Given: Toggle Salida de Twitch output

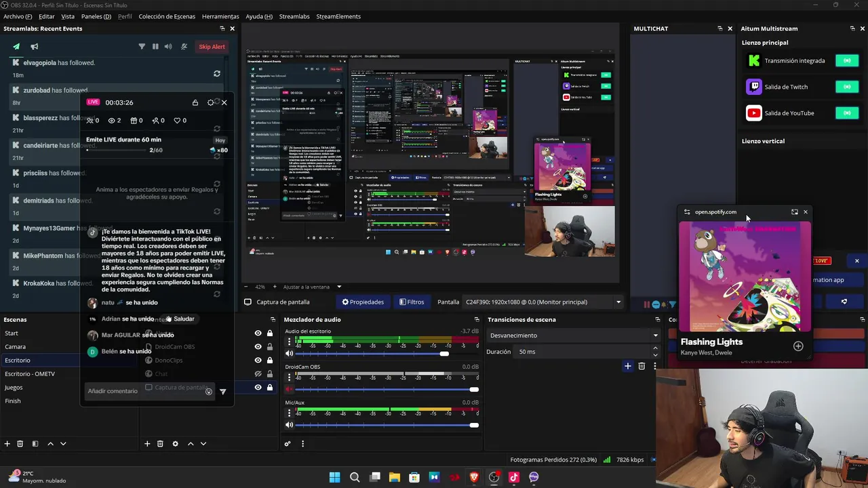Looking at the screenshot, I should [x=847, y=87].
